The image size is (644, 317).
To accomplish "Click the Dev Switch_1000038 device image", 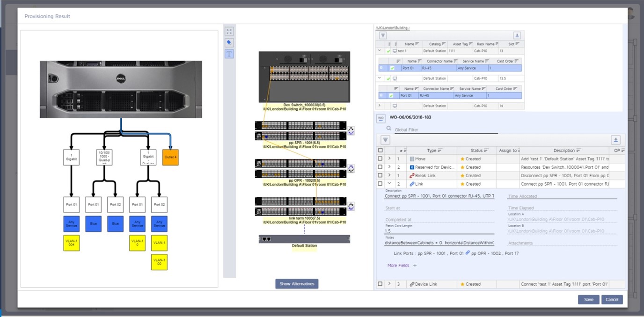I will [304, 77].
